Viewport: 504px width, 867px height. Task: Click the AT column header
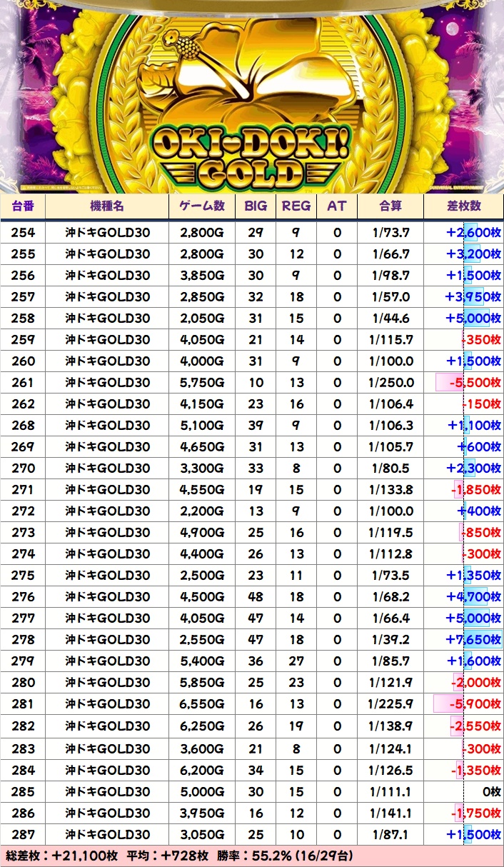tap(337, 206)
